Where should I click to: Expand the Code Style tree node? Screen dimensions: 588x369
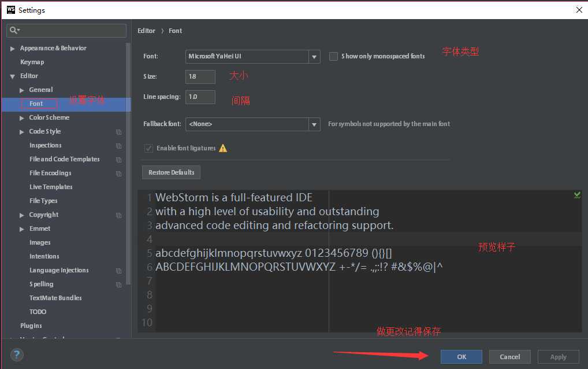22,132
